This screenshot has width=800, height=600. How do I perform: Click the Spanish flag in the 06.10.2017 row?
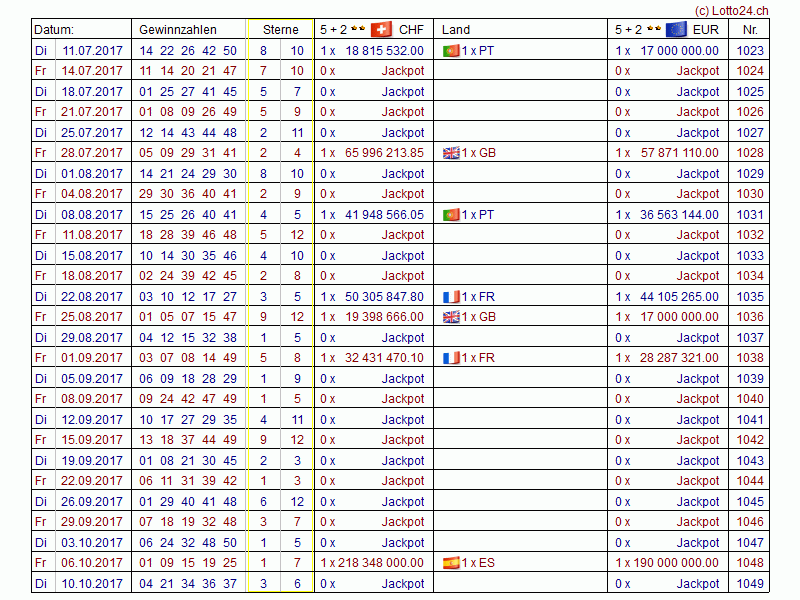451,563
